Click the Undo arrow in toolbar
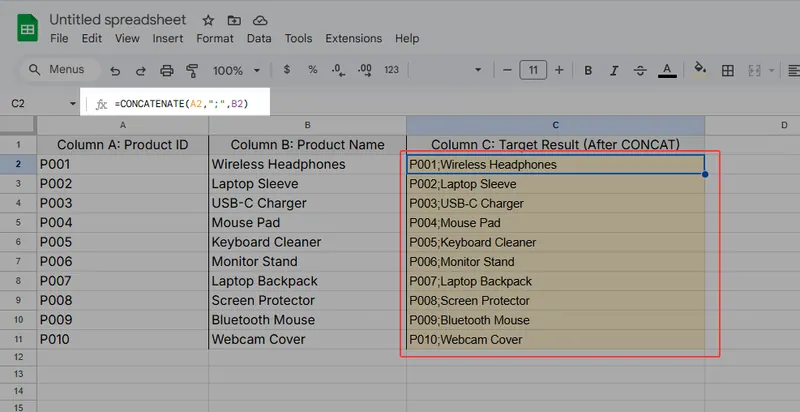Viewport: 800px width, 412px height. tap(115, 71)
